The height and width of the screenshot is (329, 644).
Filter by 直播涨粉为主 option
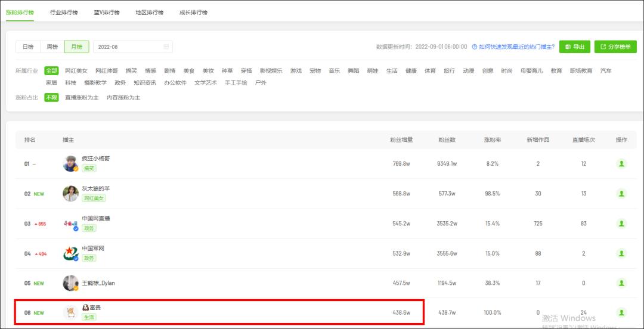pyautogui.click(x=82, y=98)
